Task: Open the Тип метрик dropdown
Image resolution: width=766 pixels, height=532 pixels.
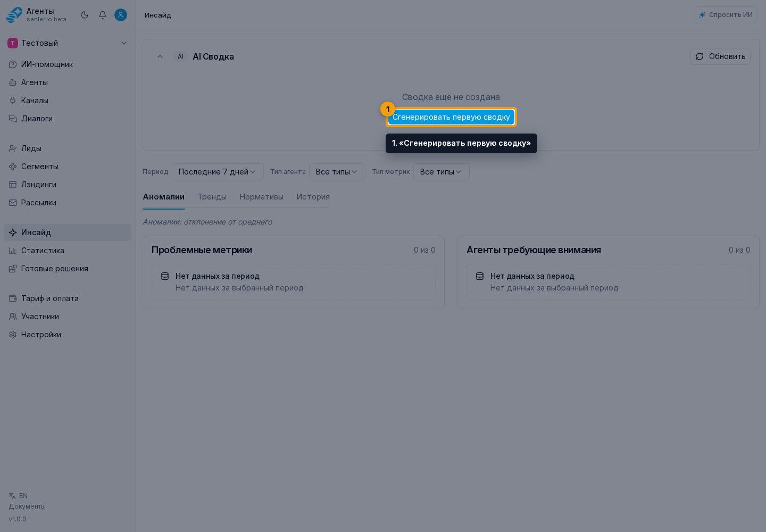Action: pos(442,172)
